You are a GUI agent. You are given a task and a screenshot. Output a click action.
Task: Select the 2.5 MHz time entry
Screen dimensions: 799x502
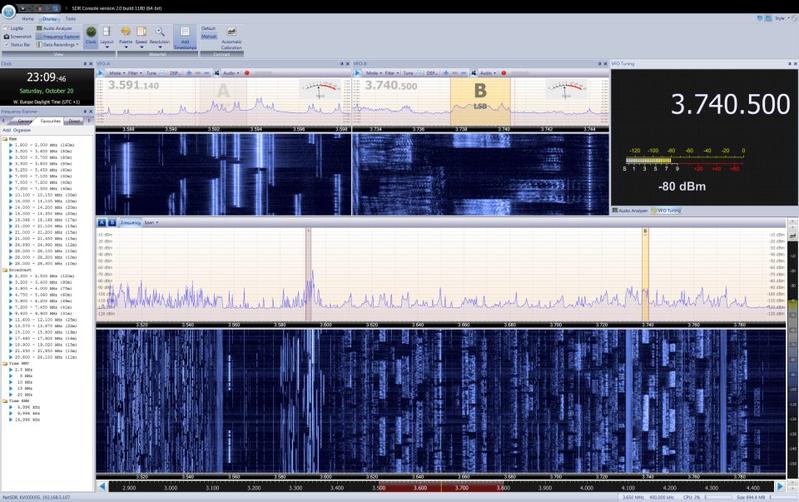coord(21,369)
